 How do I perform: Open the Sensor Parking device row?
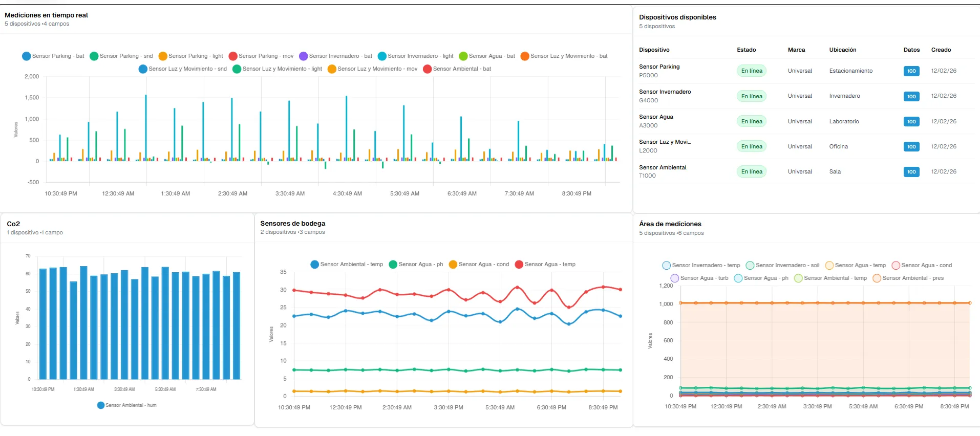[x=659, y=71]
